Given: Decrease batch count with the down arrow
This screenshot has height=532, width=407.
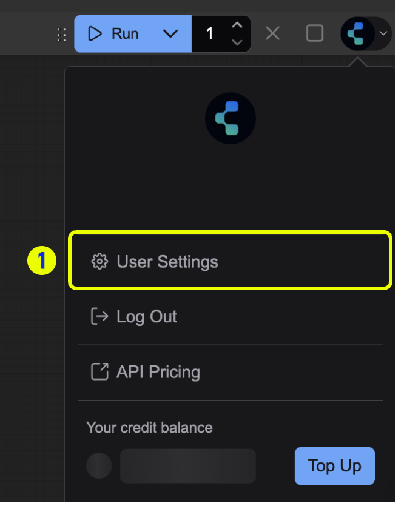Looking at the screenshot, I should click(x=238, y=41).
